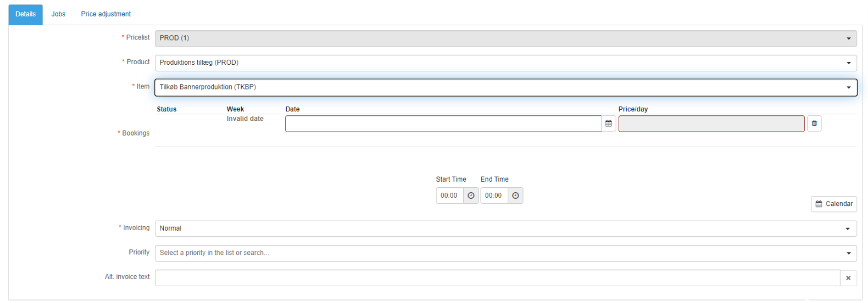Screen dimensions: 868x303
Task: Expand the Pricelist dropdown PROD (1)
Action: (506, 38)
